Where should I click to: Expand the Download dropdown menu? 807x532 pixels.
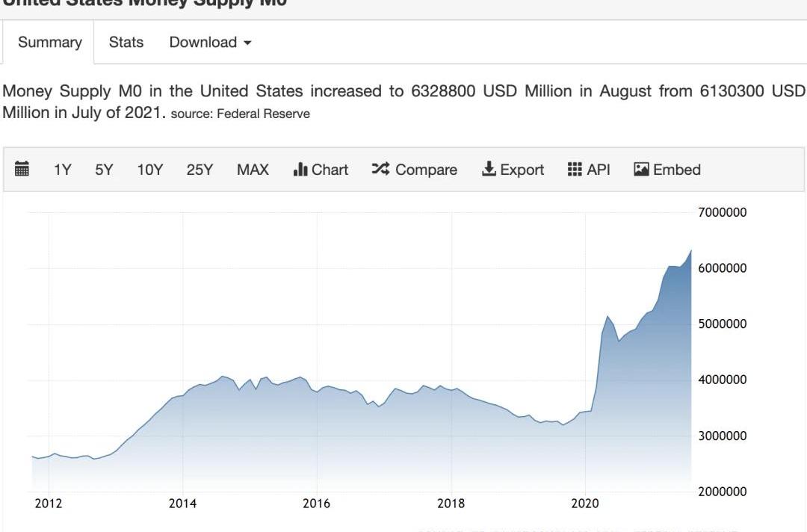(210, 43)
